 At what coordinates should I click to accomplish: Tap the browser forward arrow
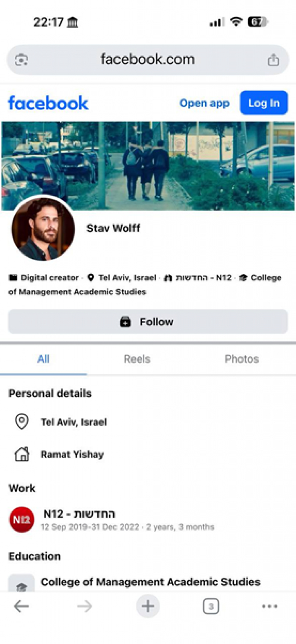click(84, 606)
